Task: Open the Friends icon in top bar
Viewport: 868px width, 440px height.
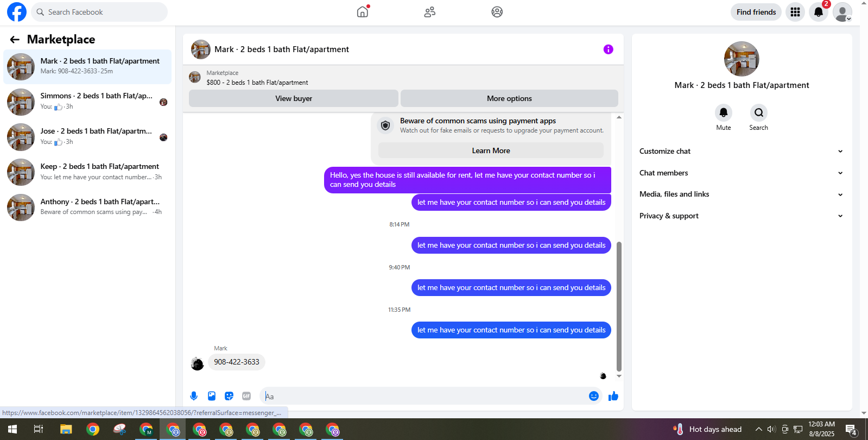Action: coord(430,12)
